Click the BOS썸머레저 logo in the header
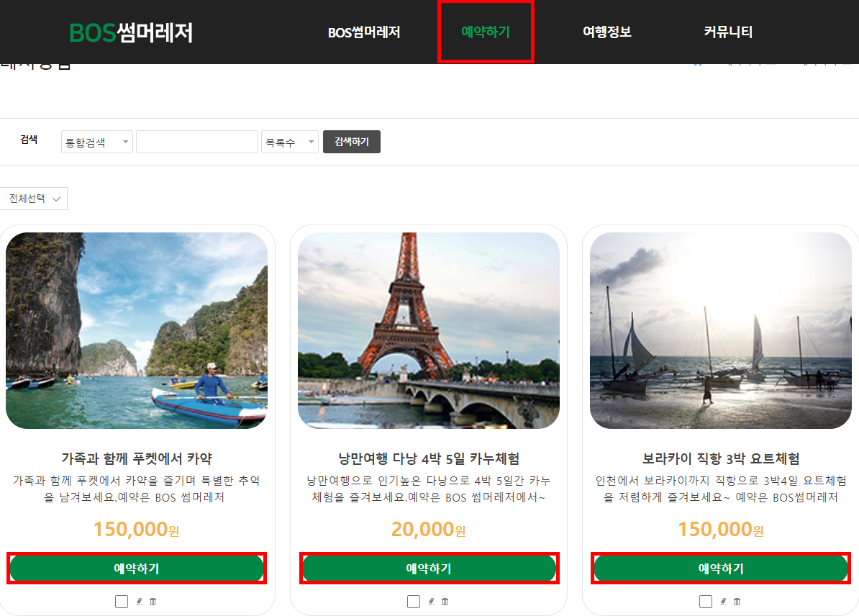The height and width of the screenshot is (616, 859). [x=131, y=32]
